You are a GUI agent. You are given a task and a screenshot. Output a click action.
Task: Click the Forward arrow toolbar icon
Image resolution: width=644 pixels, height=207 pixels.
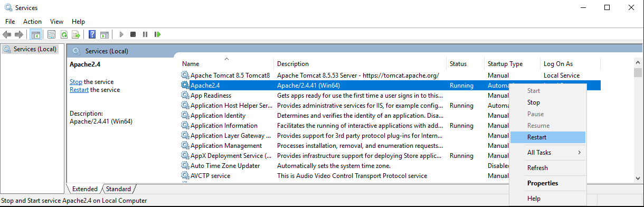pyautogui.click(x=19, y=34)
